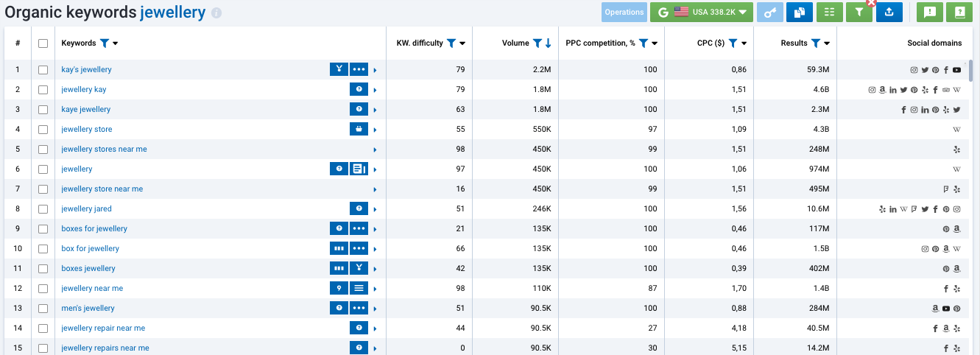
Task: Tick the checkbox for jewellery jared
Action: (x=43, y=208)
